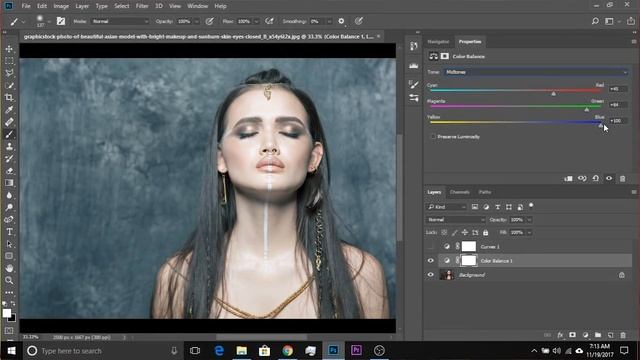
Task: Open layer filter Kind dropdown
Action: 447,207
